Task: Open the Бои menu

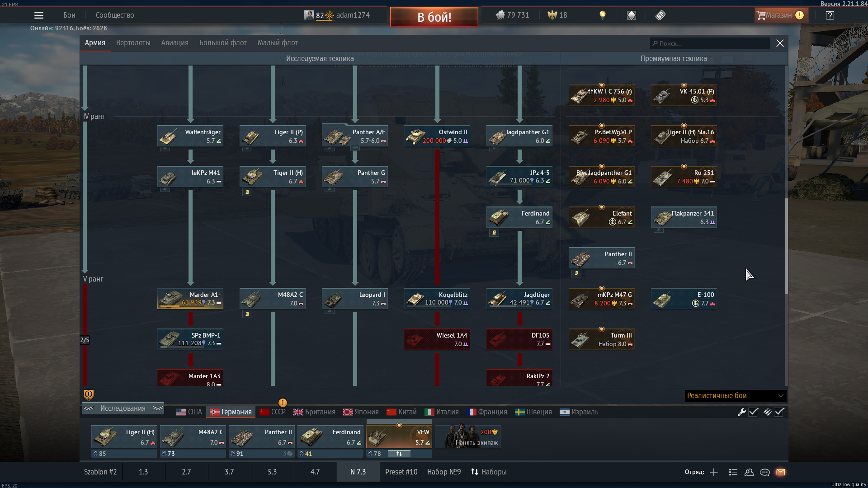Action: [x=69, y=15]
